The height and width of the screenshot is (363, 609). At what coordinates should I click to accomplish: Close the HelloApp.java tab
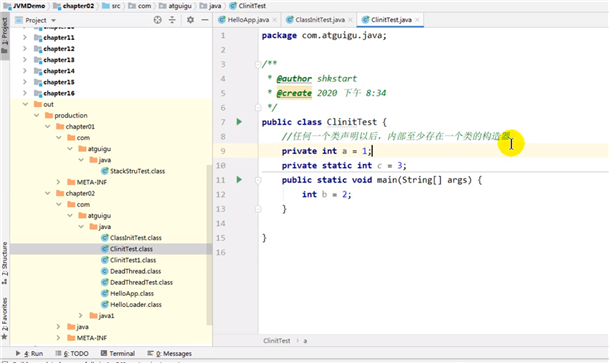pos(275,20)
